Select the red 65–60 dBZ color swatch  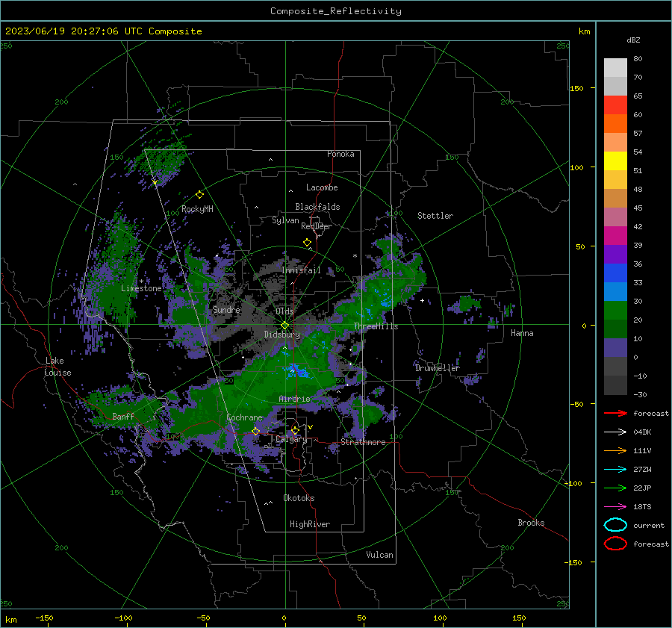click(x=615, y=105)
